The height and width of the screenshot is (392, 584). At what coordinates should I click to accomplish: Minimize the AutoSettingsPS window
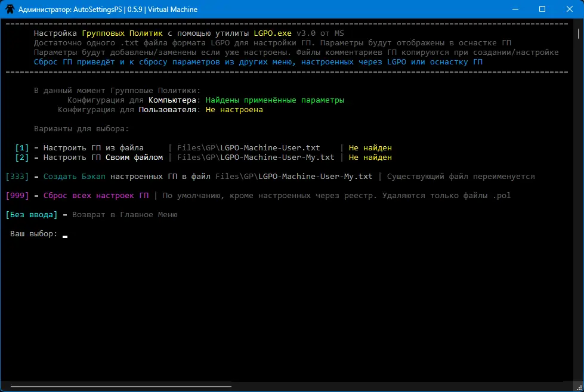(x=515, y=9)
